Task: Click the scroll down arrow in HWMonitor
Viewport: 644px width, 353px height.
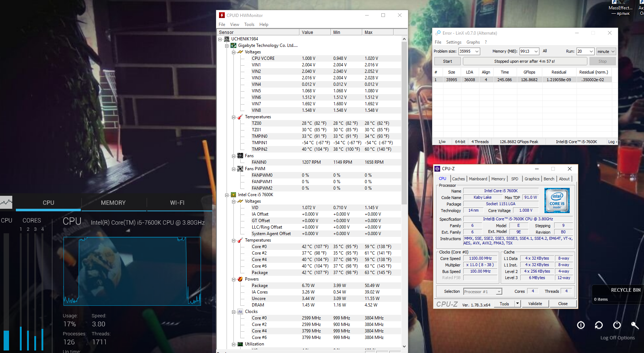Action: [404, 346]
